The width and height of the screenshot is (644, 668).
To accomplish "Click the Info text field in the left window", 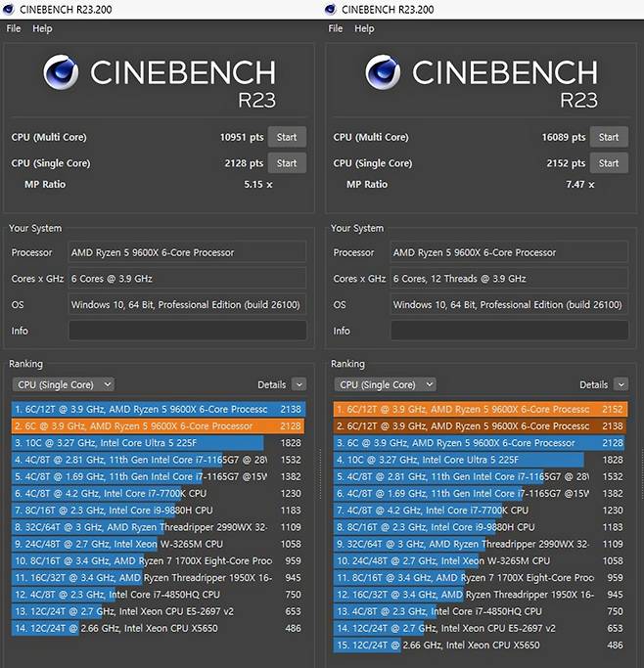I will pyautogui.click(x=187, y=331).
